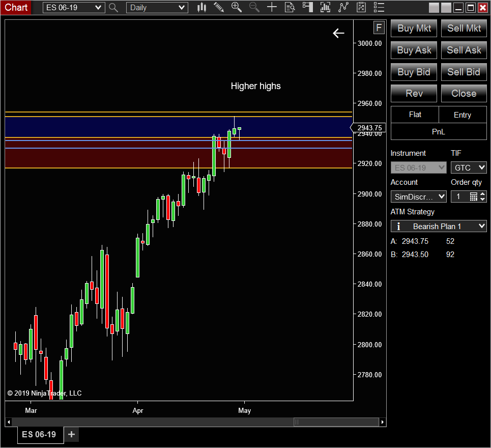The width and height of the screenshot is (491, 448).
Task: Click the Flat position field
Action: tap(415, 115)
